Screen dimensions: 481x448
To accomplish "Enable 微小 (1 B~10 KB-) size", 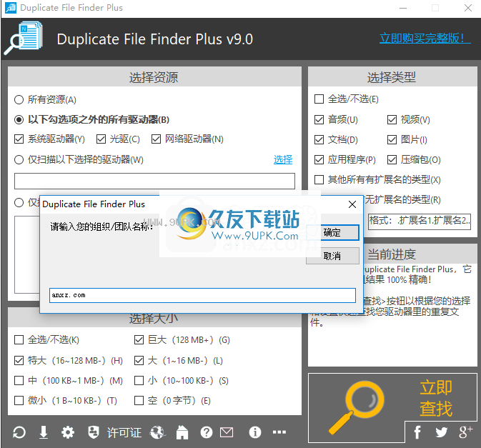I will tap(19, 400).
